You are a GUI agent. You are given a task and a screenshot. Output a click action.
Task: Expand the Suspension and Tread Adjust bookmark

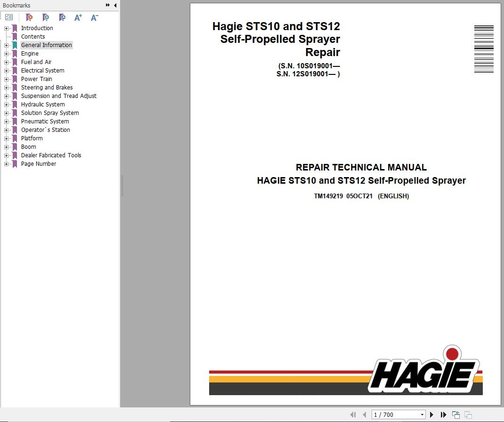click(6, 96)
